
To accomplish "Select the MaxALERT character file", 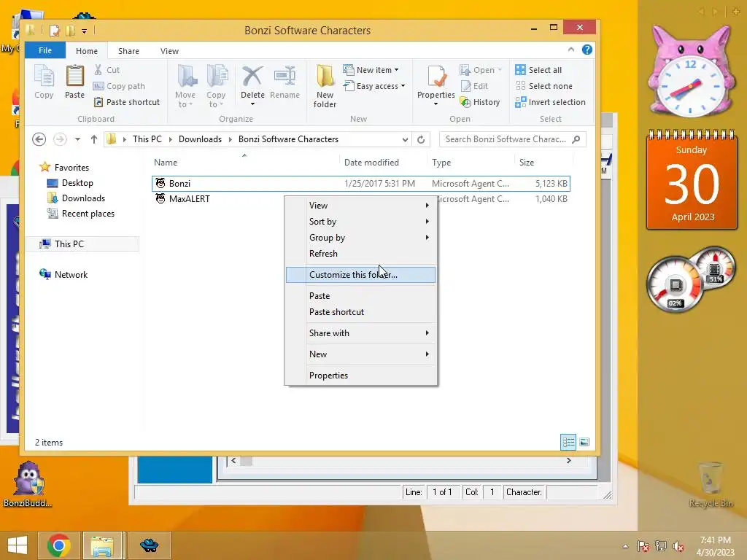I will [360, 199].
